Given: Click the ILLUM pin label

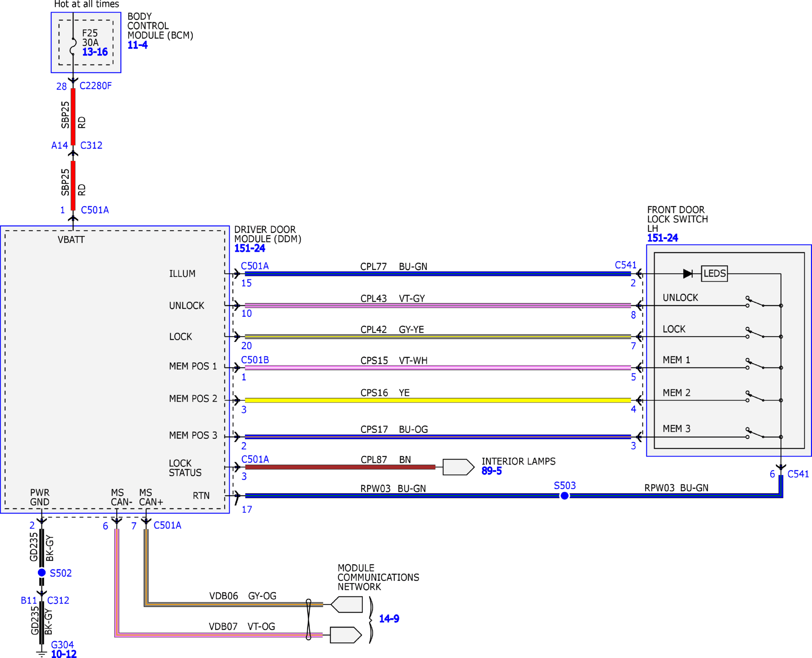Looking at the screenshot, I should click(182, 274).
